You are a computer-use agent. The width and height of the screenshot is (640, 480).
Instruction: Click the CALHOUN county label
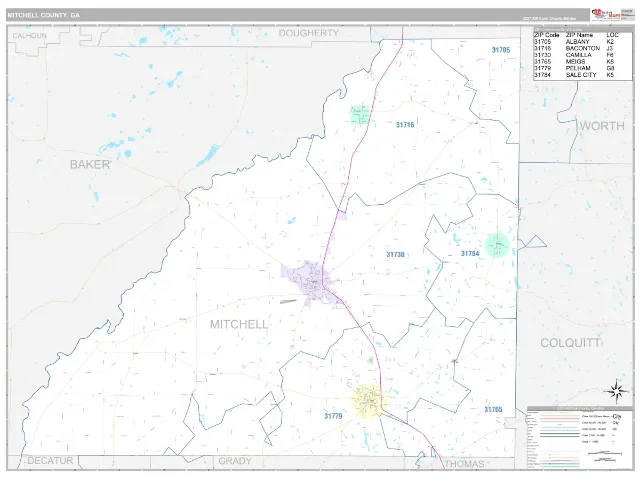(x=29, y=36)
